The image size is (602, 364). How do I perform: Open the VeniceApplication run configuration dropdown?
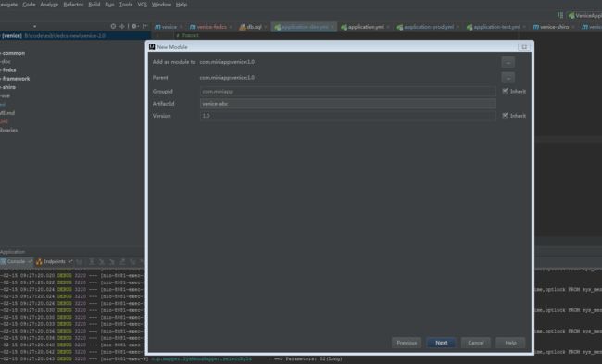click(x=584, y=16)
